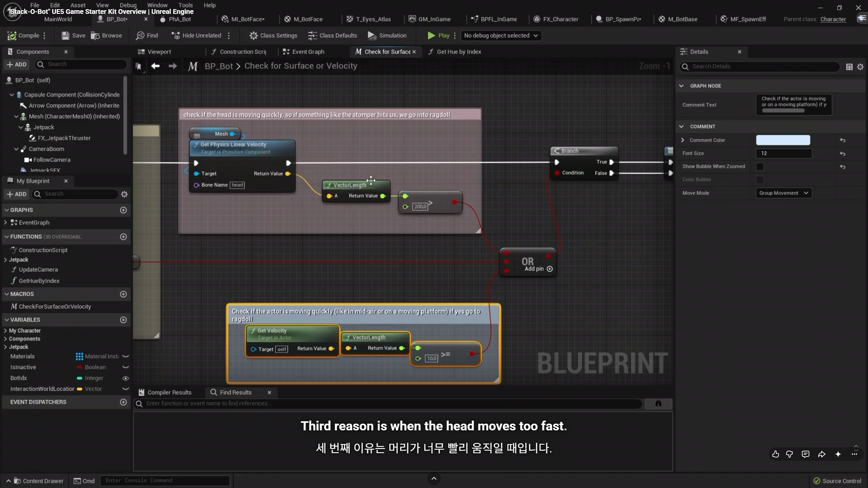Switch to Viewport tab
Screen dimensions: 868x488
click(x=154, y=52)
